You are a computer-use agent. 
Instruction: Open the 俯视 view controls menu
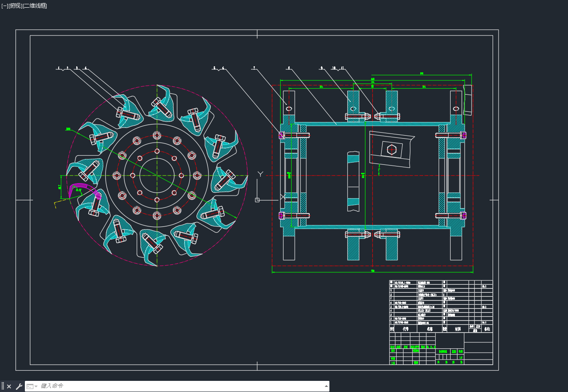[x=15, y=6]
